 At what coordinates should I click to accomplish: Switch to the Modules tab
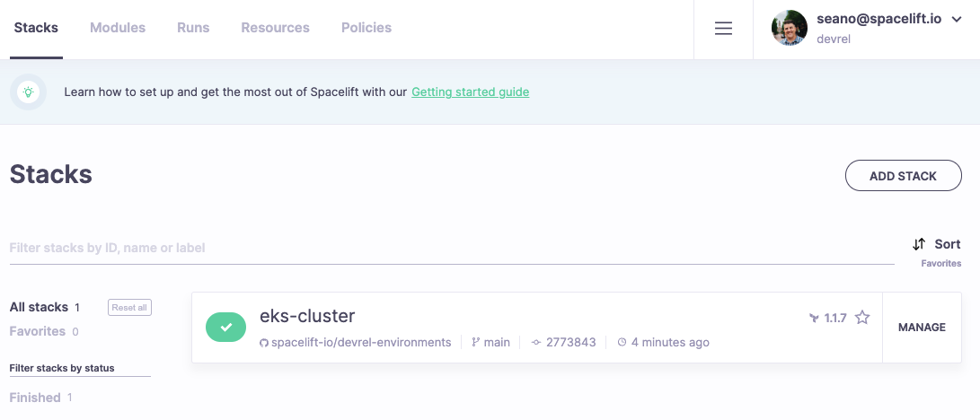tap(118, 28)
